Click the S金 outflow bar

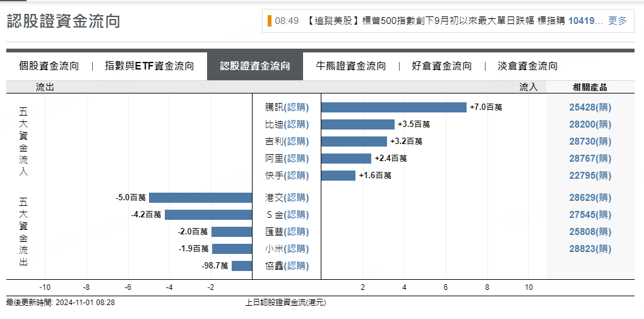pos(208,215)
